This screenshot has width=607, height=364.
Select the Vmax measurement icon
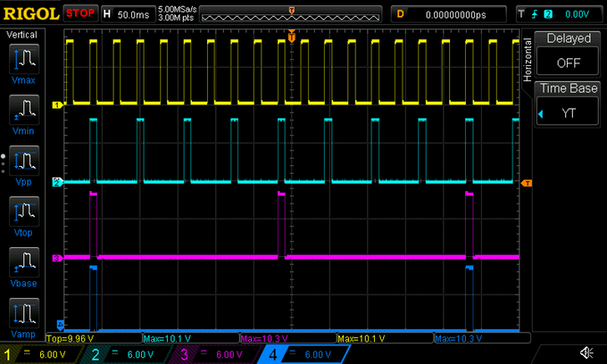pos(22,62)
